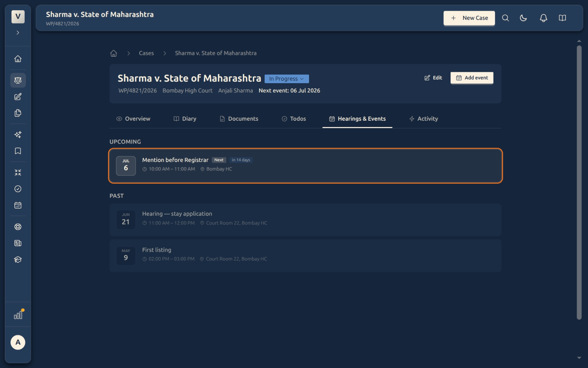
Task: Click the New Case button
Action: 469,18
